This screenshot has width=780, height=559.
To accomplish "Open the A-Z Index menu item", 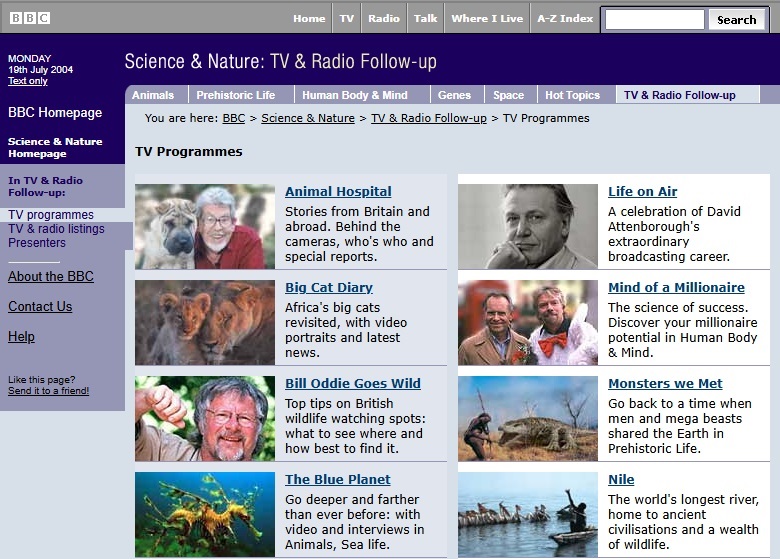I will 565,18.
